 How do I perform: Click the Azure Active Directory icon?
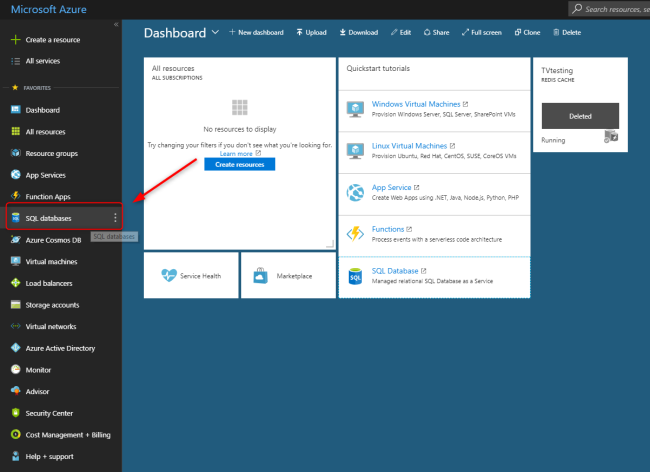[x=15, y=348]
